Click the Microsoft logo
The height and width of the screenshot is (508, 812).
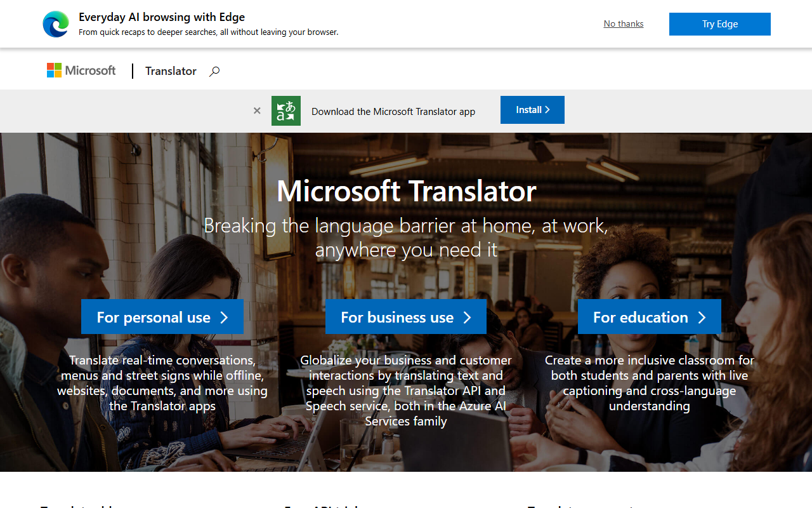[x=81, y=70]
